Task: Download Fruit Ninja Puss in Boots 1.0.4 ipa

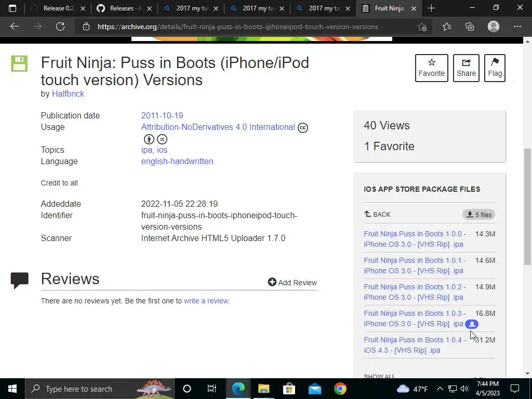Action: click(x=415, y=345)
